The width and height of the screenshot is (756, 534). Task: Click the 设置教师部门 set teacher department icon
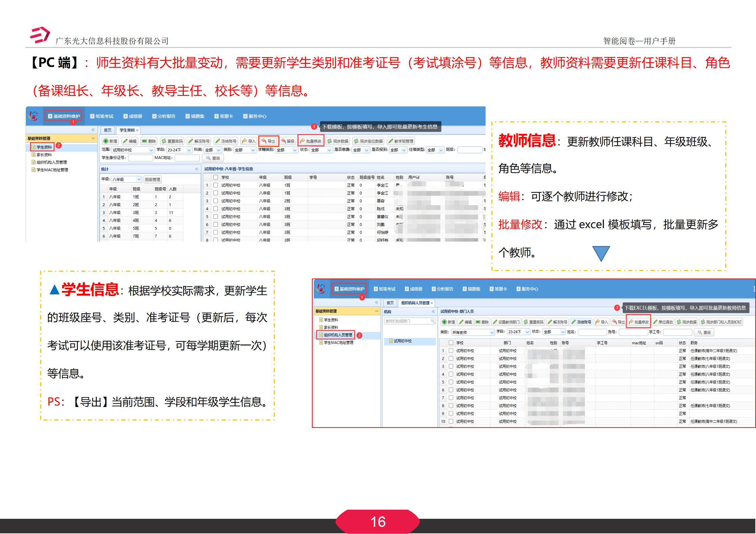(507, 321)
